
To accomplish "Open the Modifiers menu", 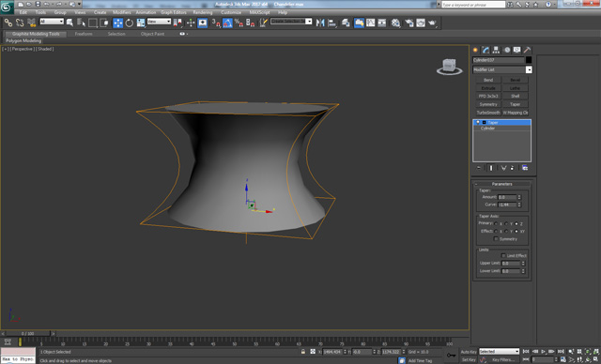I will click(121, 12).
